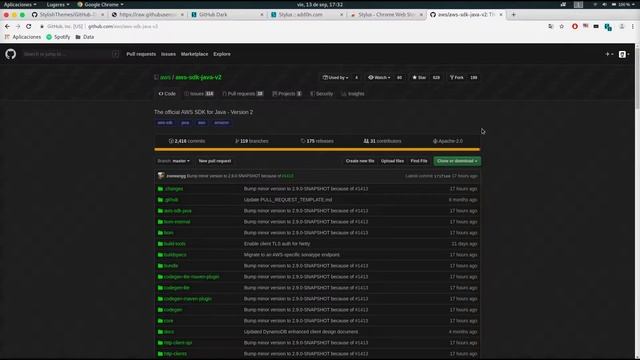Switch to the Stylus Chrome Web Store tab
Viewport: 640px width, 360px height.
[386, 14]
